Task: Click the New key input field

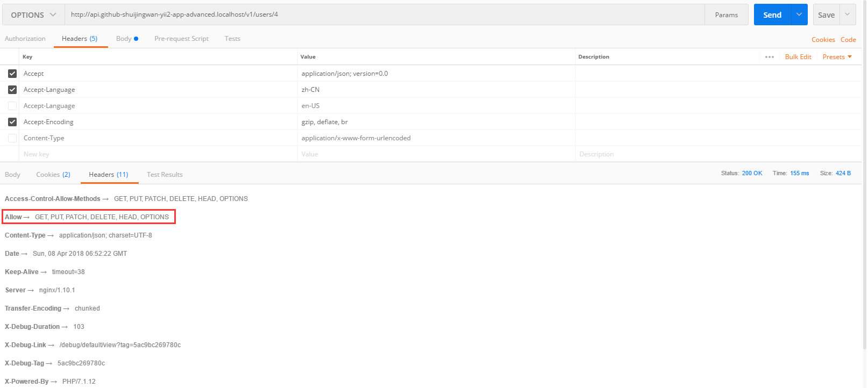Action: [x=156, y=154]
